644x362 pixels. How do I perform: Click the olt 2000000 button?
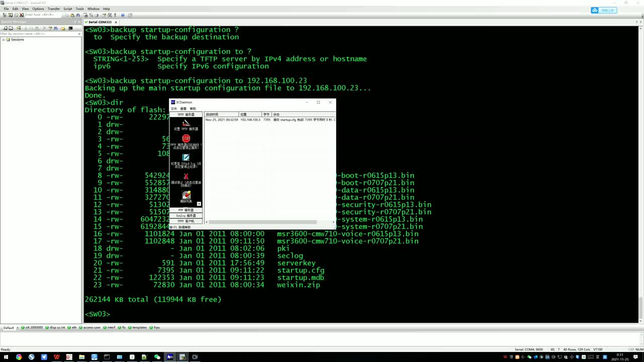pyautogui.click(x=32, y=327)
